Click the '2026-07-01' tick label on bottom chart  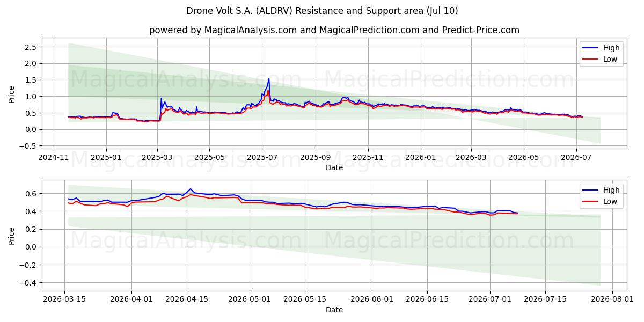[x=490, y=299]
